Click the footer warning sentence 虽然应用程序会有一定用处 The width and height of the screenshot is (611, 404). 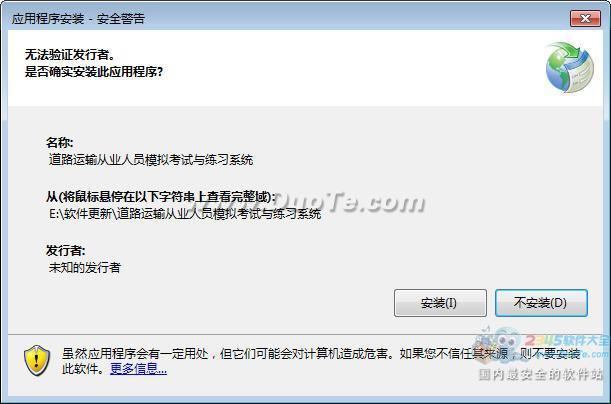click(x=136, y=353)
